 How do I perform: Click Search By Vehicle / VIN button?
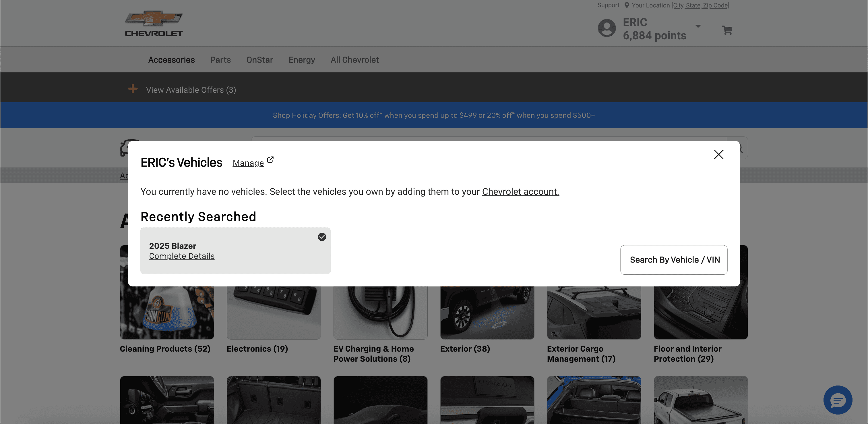pos(674,260)
